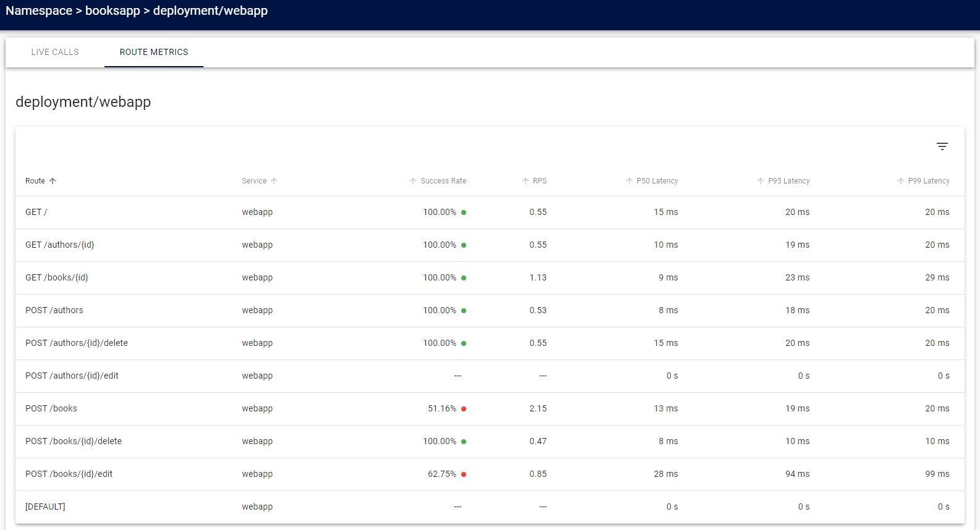Click deployment/webapp in the breadcrumb
The width and height of the screenshot is (980, 530).
coord(210,11)
